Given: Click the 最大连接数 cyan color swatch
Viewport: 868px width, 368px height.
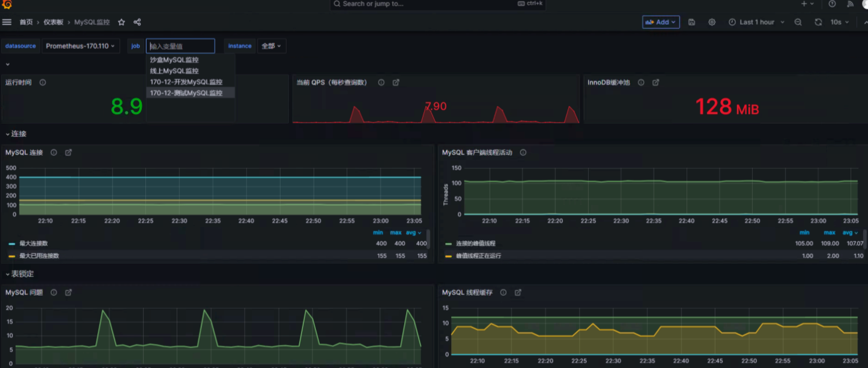Looking at the screenshot, I should click(11, 244).
